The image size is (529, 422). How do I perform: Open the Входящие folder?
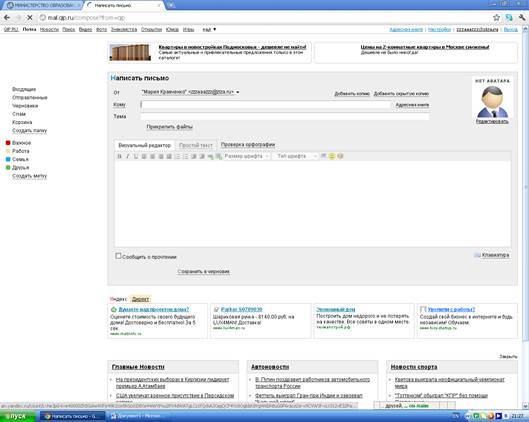24,89
